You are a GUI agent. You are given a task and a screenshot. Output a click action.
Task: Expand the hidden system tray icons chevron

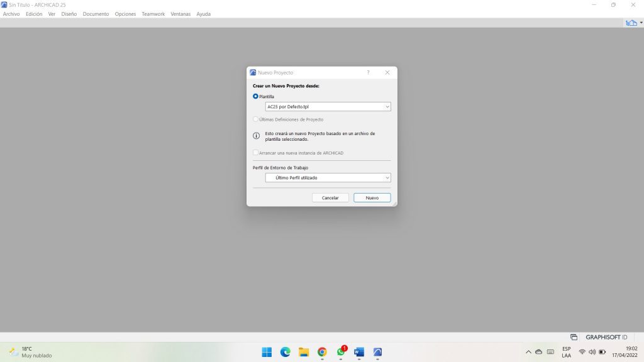point(528,352)
